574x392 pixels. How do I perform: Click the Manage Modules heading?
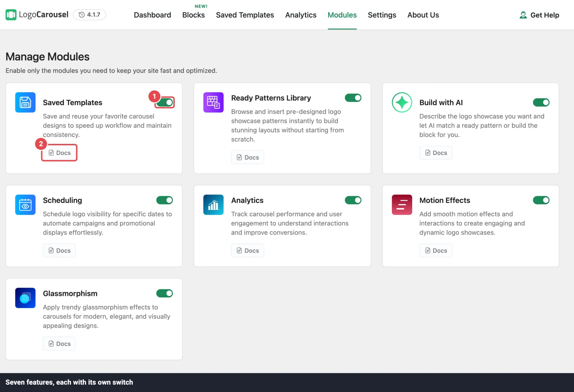(x=47, y=57)
